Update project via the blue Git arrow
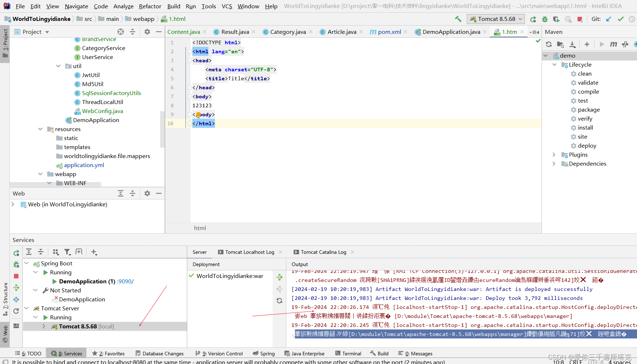The image size is (637, 364). pos(609,19)
